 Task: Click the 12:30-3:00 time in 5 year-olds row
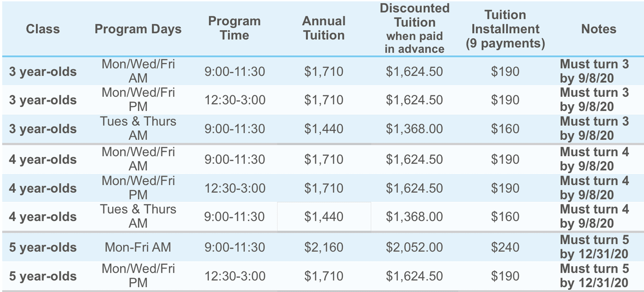(235, 276)
